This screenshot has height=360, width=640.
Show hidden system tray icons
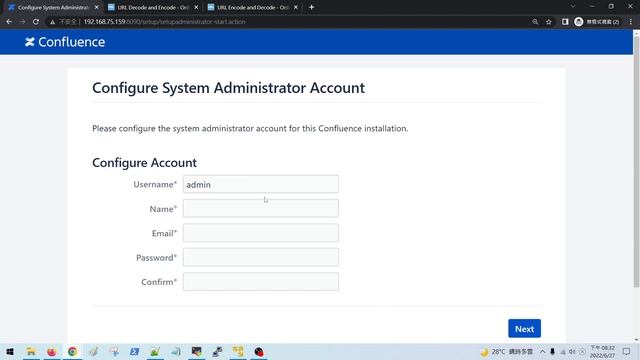click(x=542, y=351)
